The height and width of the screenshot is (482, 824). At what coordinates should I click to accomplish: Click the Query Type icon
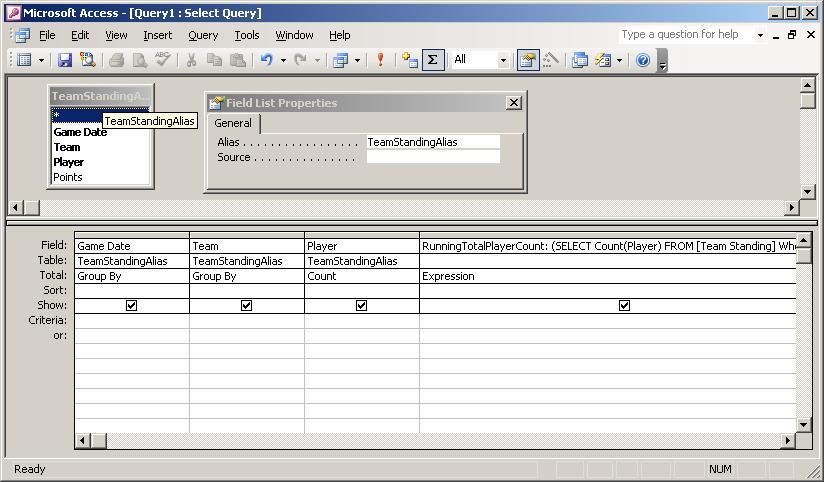341,60
